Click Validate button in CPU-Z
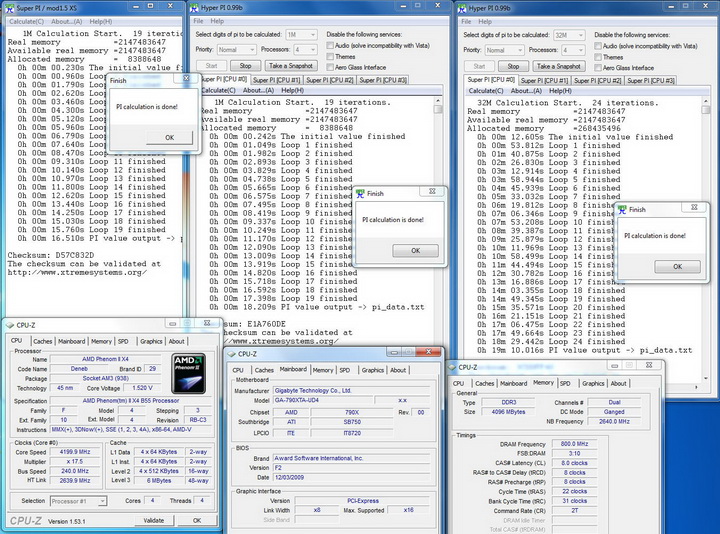 pyautogui.click(x=153, y=520)
